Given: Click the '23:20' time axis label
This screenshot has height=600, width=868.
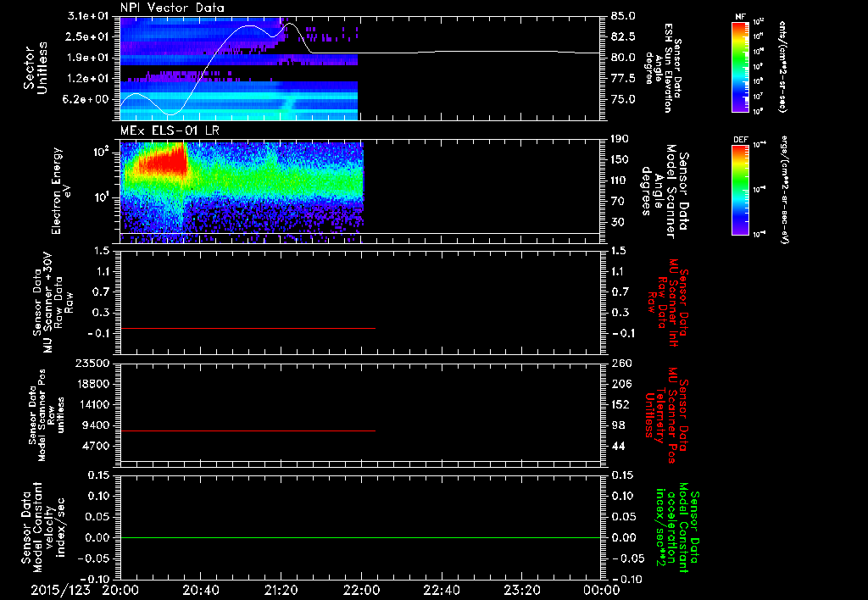Looking at the screenshot, I should click(x=522, y=590).
